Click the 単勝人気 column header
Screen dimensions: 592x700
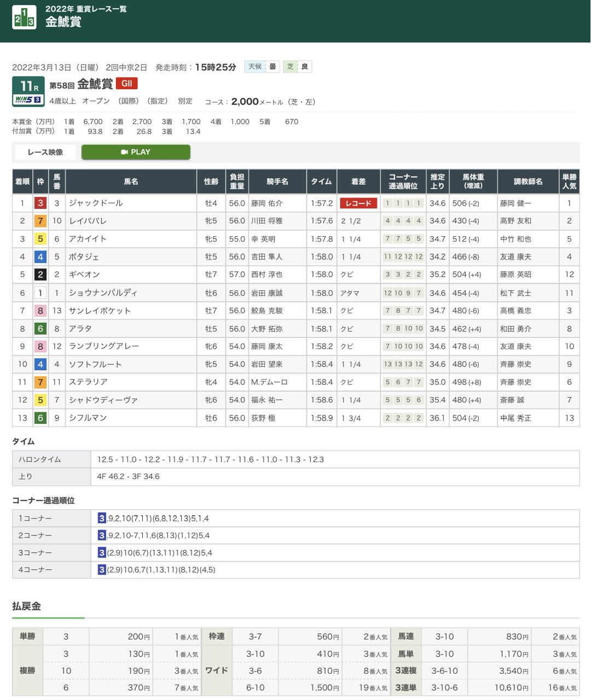click(569, 182)
